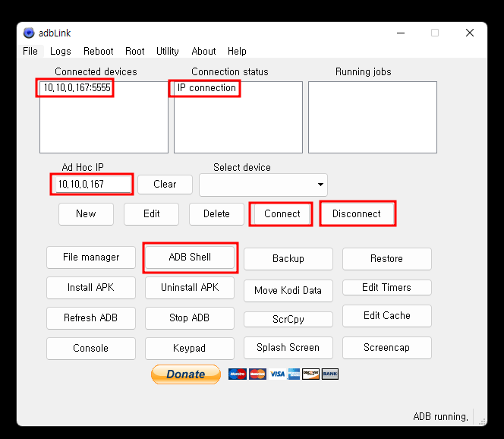Click the Screencap button

point(387,348)
